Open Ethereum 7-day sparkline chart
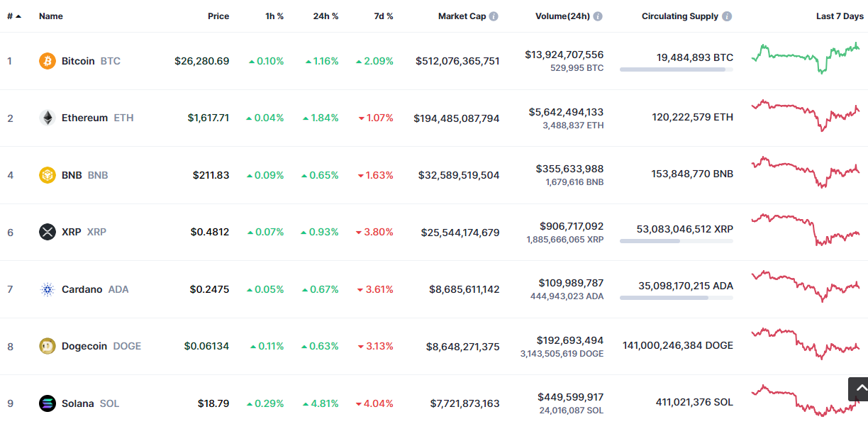The height and width of the screenshot is (424, 868). (806, 116)
